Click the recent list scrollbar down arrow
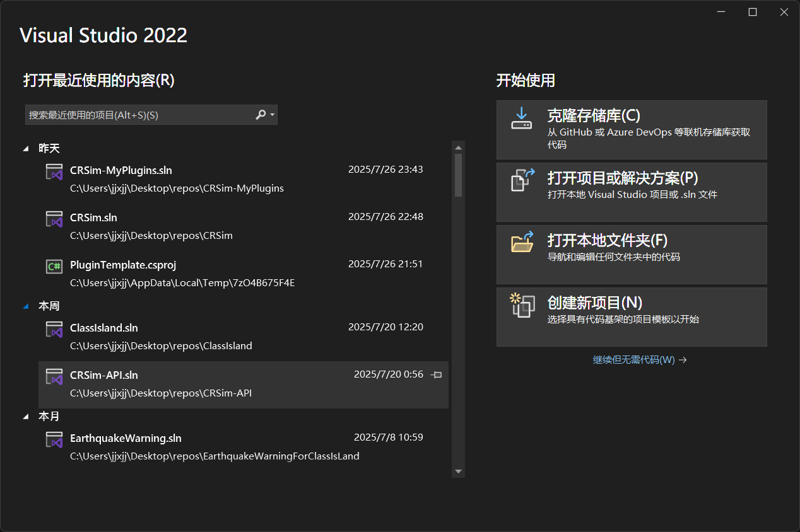The height and width of the screenshot is (532, 800). point(459,471)
